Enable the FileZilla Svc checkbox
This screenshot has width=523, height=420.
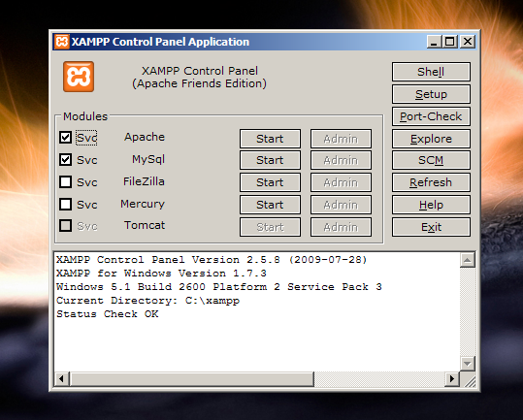(x=65, y=182)
